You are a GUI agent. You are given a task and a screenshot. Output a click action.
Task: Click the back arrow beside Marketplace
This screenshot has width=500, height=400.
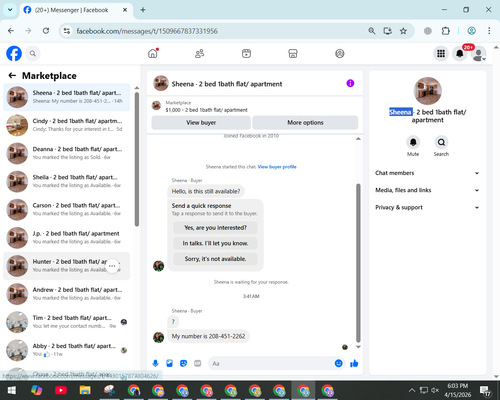coord(12,76)
